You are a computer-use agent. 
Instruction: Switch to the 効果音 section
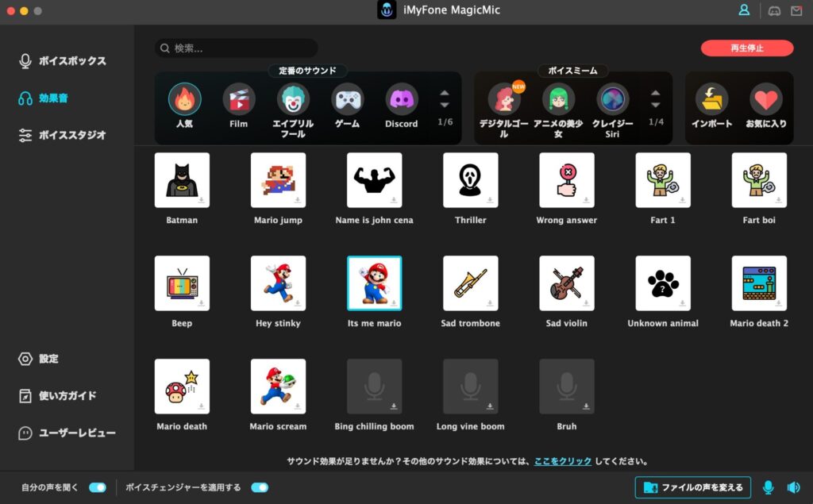pos(43,98)
